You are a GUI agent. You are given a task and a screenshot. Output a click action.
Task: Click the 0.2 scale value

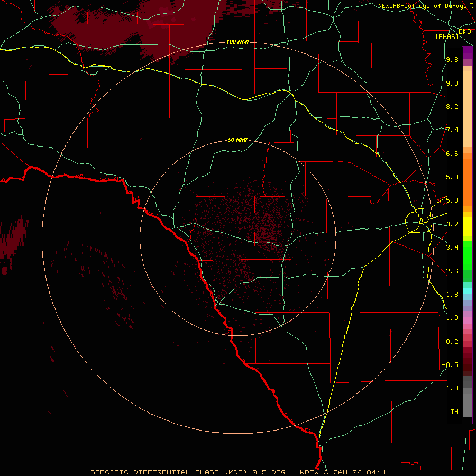452,342
